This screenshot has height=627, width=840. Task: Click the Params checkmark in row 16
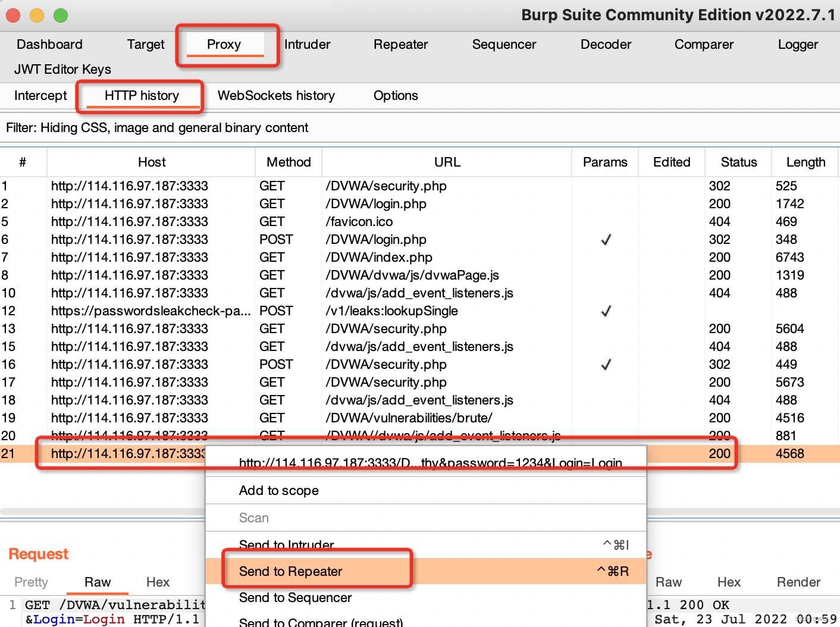[x=606, y=365]
